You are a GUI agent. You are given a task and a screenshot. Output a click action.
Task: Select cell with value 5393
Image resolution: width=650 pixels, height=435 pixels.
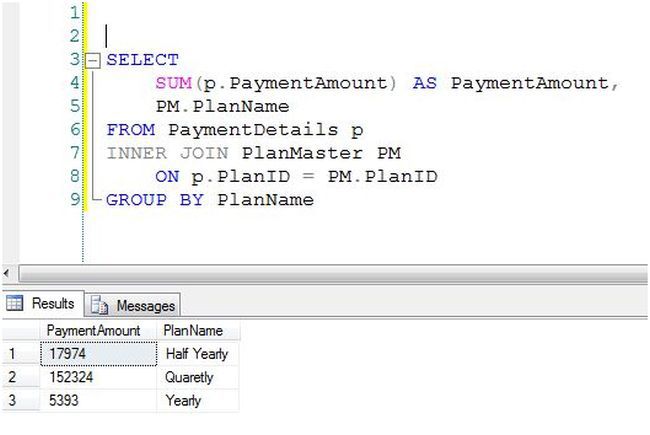(x=99, y=401)
